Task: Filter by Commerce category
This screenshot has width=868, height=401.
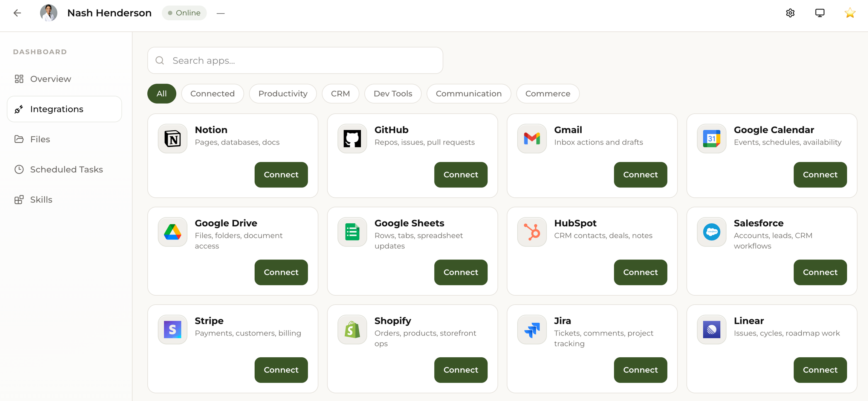Action: 548,93
